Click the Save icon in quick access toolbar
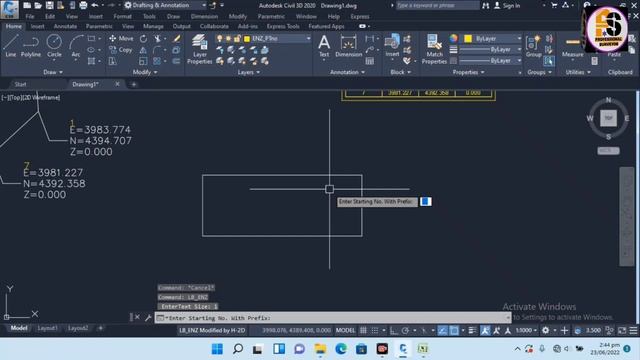The width and height of the screenshot is (640, 360). coord(49,5)
